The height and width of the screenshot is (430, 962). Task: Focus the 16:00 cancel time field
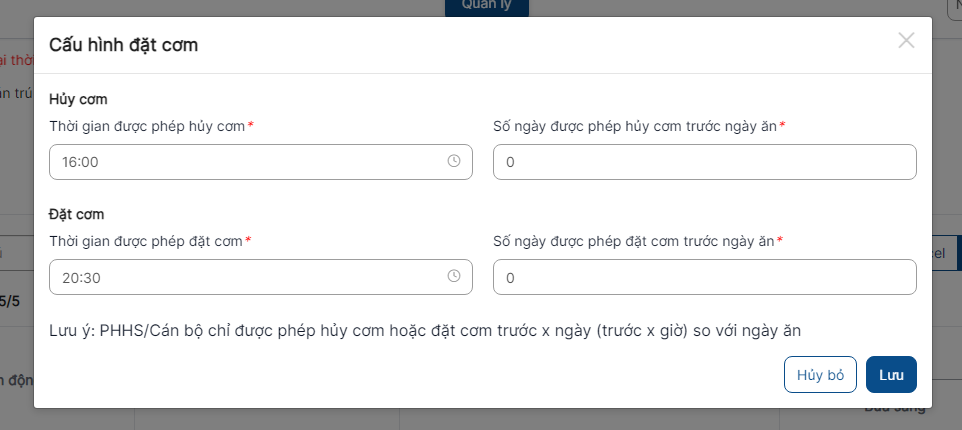[261, 162]
